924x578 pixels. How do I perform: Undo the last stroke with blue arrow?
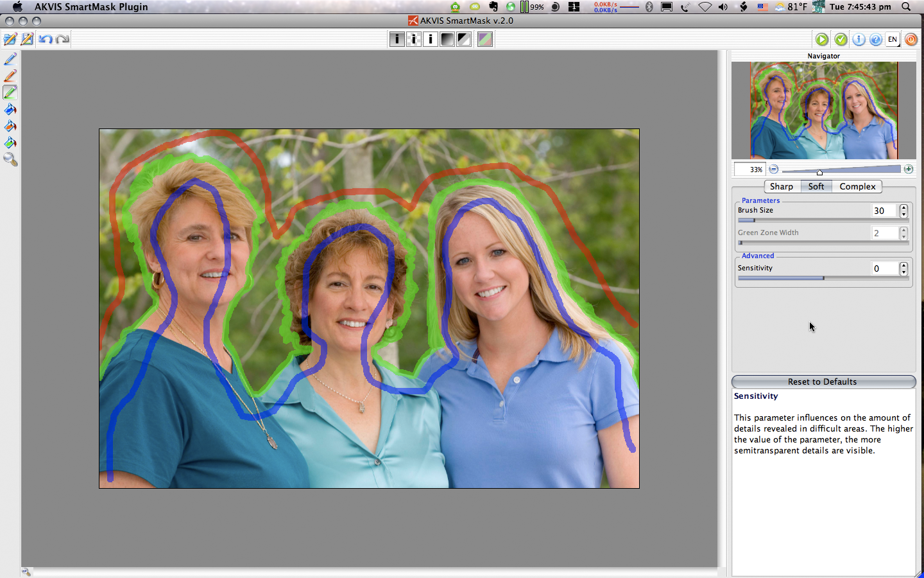[45, 39]
